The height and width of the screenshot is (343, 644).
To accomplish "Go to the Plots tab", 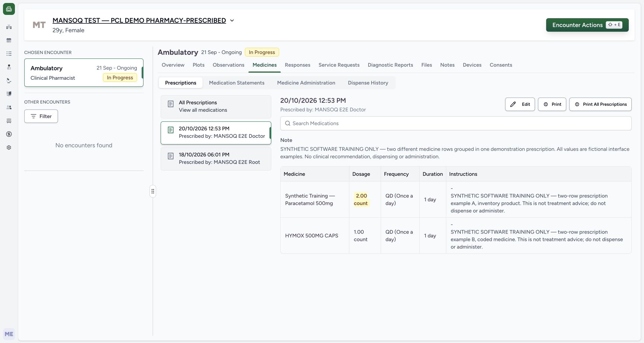I will coord(199,65).
